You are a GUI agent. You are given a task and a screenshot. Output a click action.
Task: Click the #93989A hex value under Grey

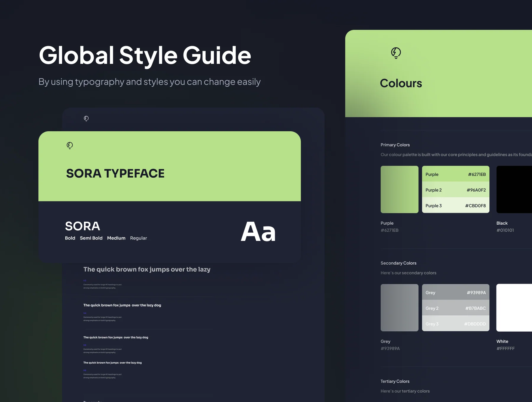(390, 348)
